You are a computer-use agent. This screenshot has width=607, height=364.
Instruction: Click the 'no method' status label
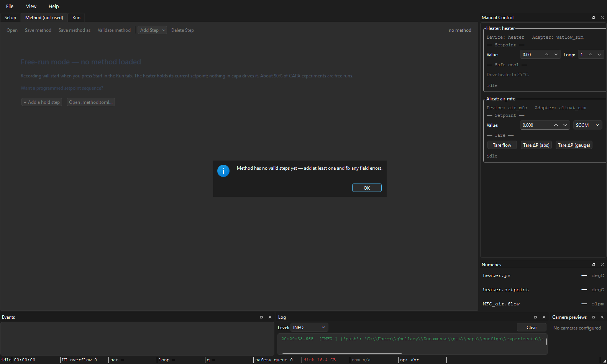pyautogui.click(x=460, y=30)
